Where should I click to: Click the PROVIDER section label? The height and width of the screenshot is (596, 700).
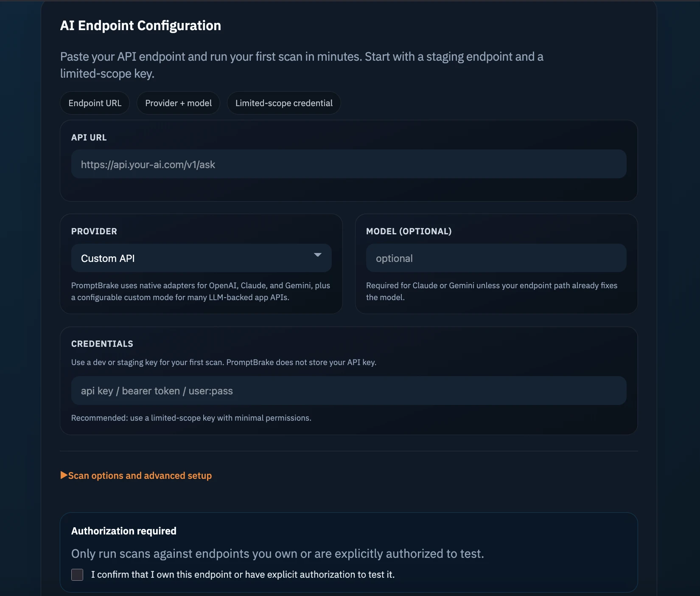(x=94, y=231)
